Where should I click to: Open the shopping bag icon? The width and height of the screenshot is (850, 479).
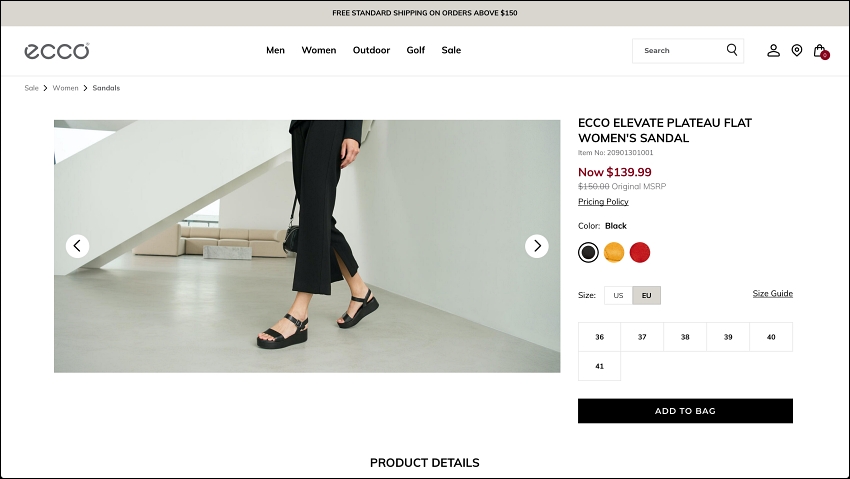click(821, 51)
